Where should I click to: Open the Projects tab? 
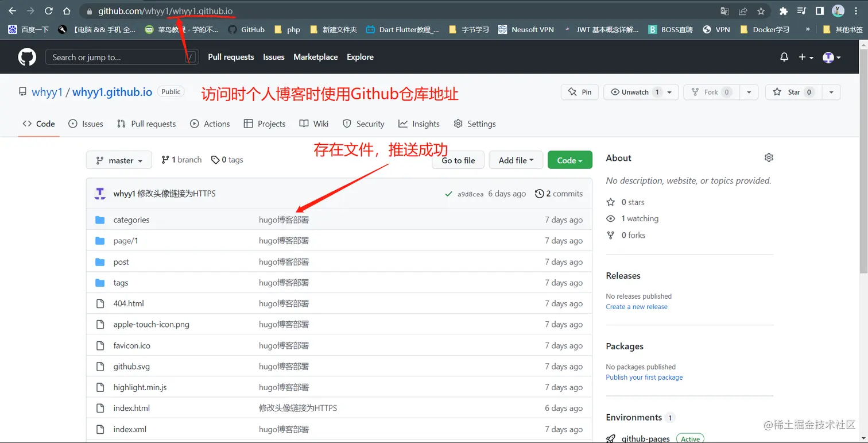[x=265, y=124]
